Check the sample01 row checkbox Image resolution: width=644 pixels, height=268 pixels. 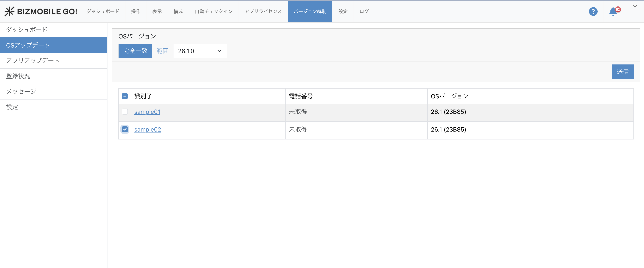tap(125, 112)
